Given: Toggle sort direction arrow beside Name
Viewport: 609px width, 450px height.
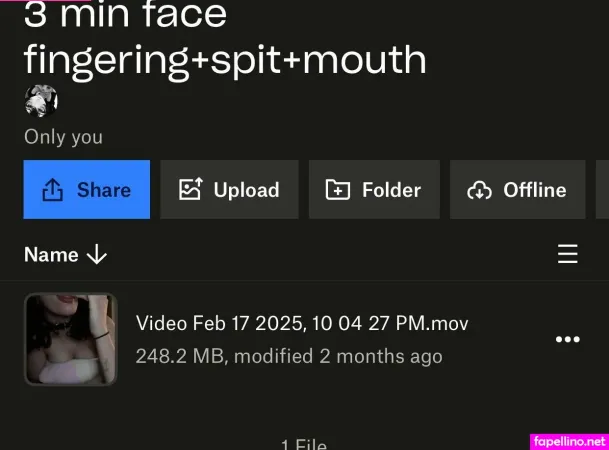Looking at the screenshot, I should click(97, 255).
